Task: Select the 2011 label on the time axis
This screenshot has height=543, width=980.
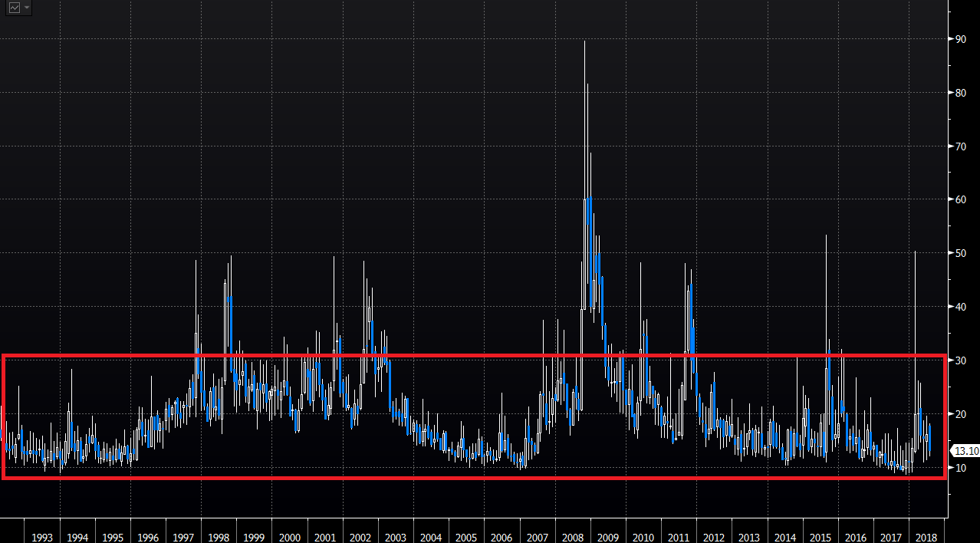Action: [x=679, y=538]
